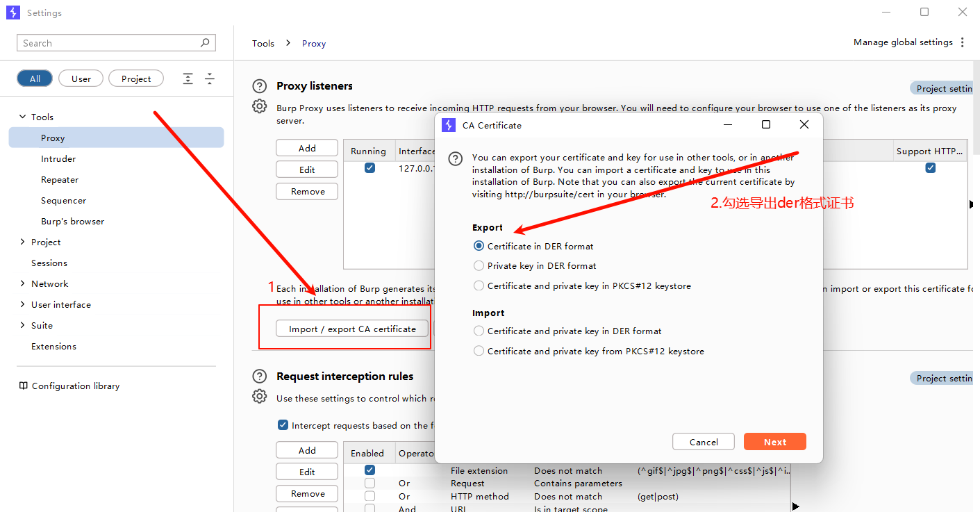
Task: Add a new proxy listener
Action: [x=307, y=148]
